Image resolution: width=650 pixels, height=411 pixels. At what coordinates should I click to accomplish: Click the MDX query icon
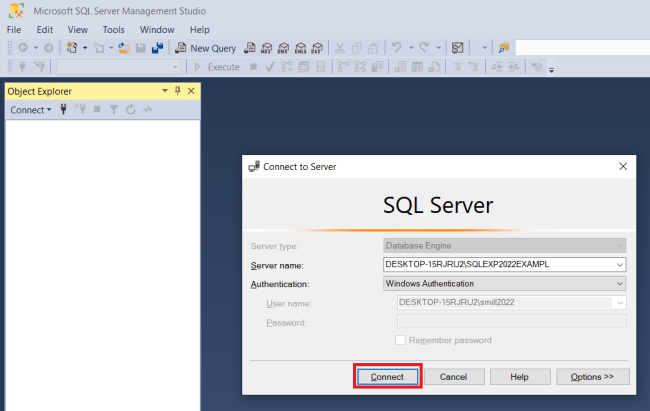267,48
